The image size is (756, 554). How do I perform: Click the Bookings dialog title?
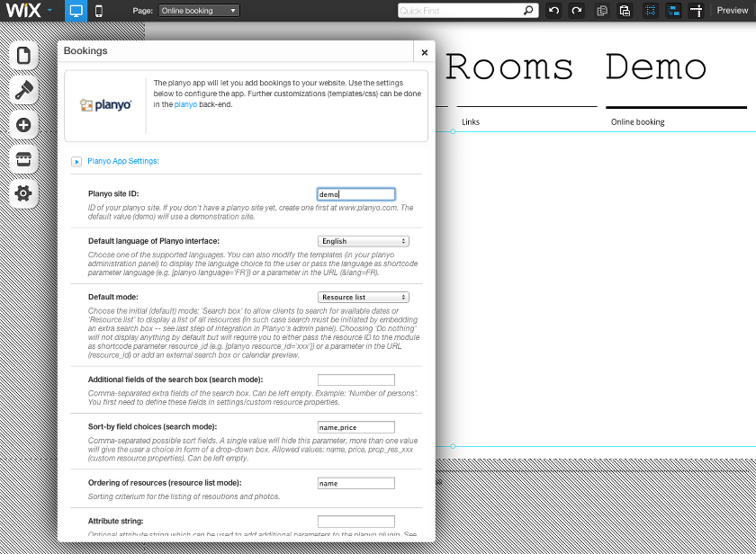click(x=85, y=50)
